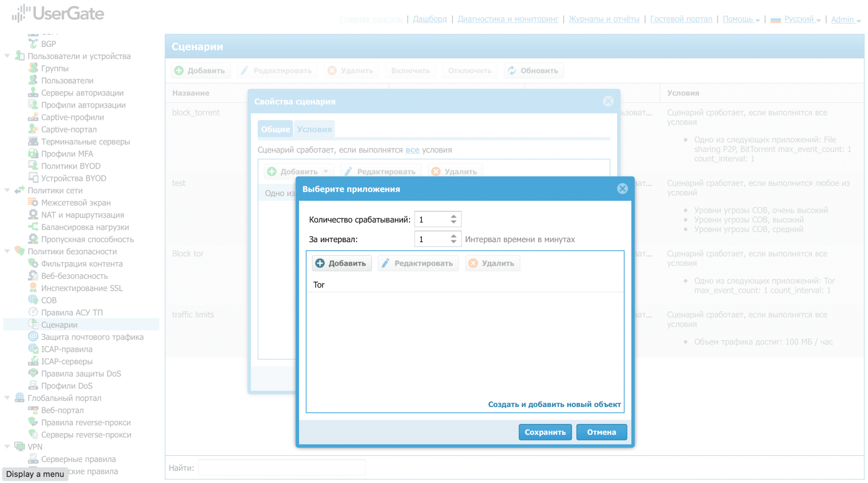868x483 pixels.
Task: Click the Межсетевой экран firewall icon
Action: point(33,203)
